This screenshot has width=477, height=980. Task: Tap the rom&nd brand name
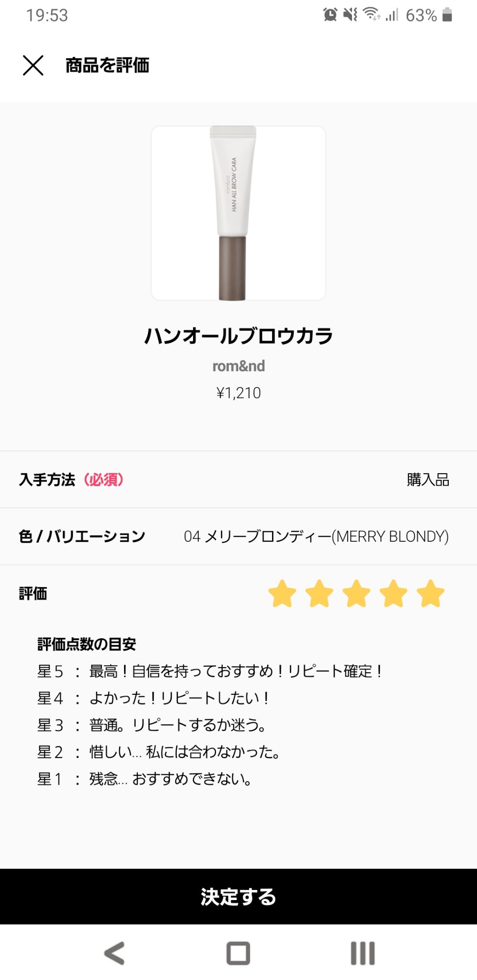point(238,366)
